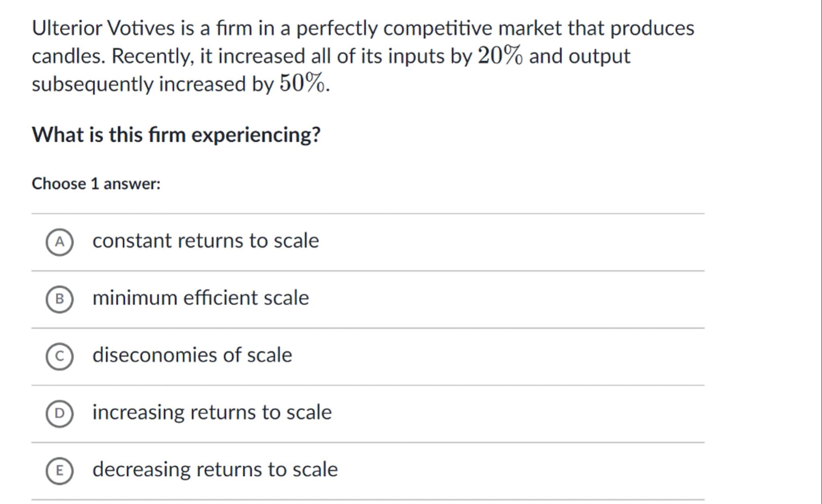Click the 50% figure in the question
The image size is (822, 504).
click(302, 83)
